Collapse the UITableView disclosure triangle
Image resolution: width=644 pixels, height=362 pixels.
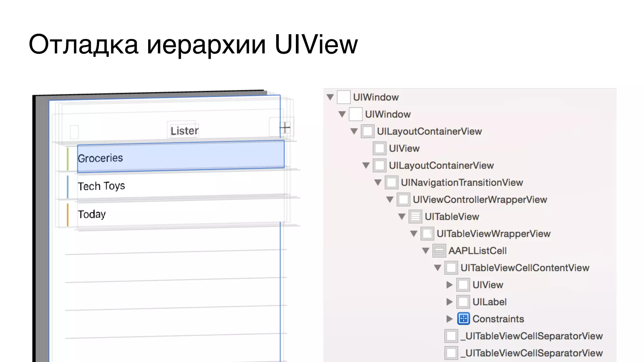point(402,217)
